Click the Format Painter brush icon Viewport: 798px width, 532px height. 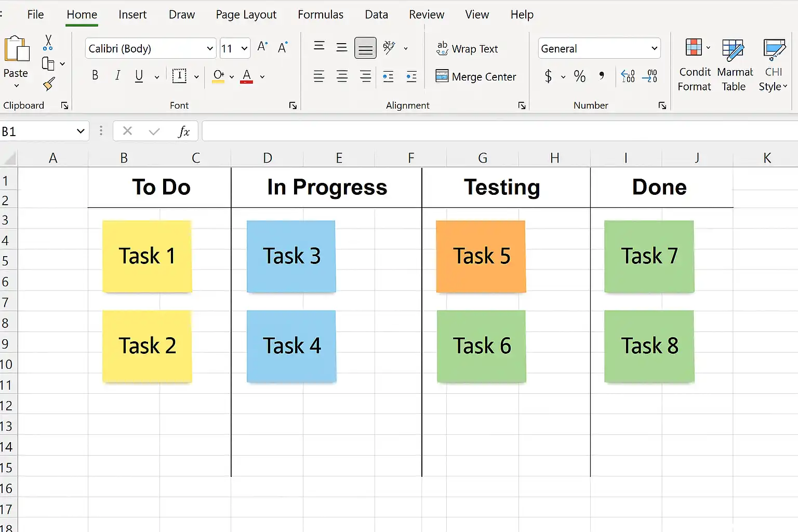coord(49,84)
